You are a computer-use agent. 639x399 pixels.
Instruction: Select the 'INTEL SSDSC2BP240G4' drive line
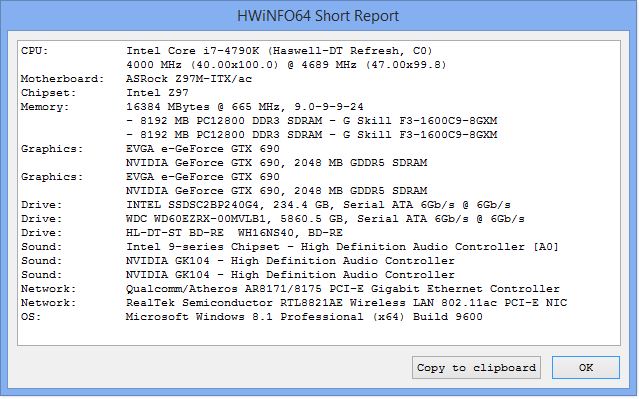pyautogui.click(x=318, y=205)
